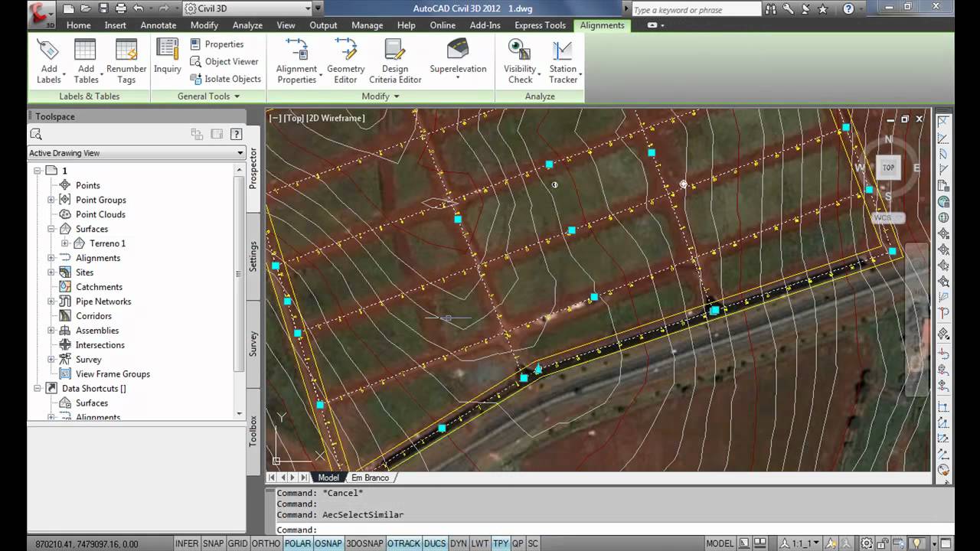Launch Renumber Tags tool

tap(126, 60)
